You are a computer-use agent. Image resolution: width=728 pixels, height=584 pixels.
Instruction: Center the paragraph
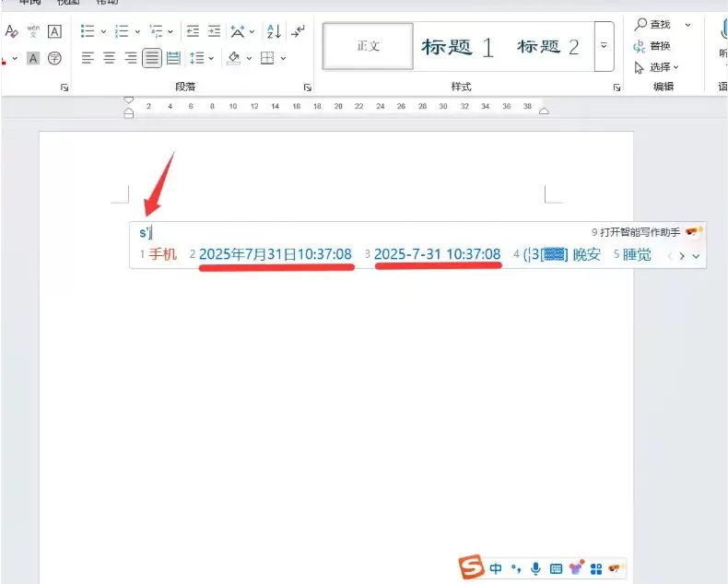[109, 59]
